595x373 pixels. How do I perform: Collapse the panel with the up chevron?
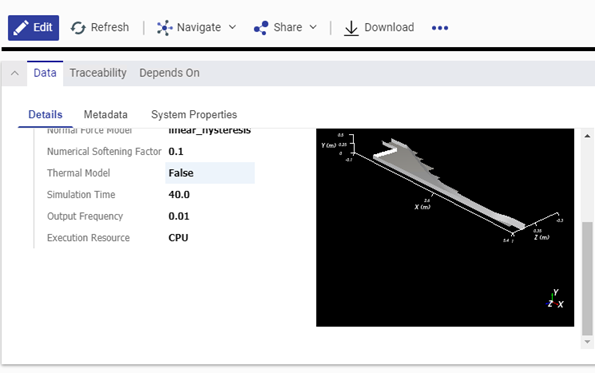click(15, 73)
